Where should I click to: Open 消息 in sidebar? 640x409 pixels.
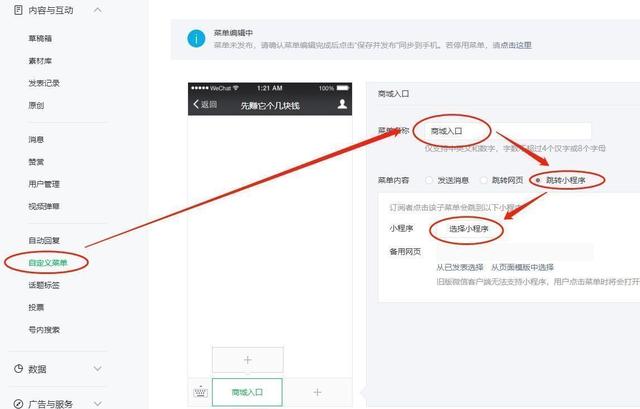coord(36,140)
